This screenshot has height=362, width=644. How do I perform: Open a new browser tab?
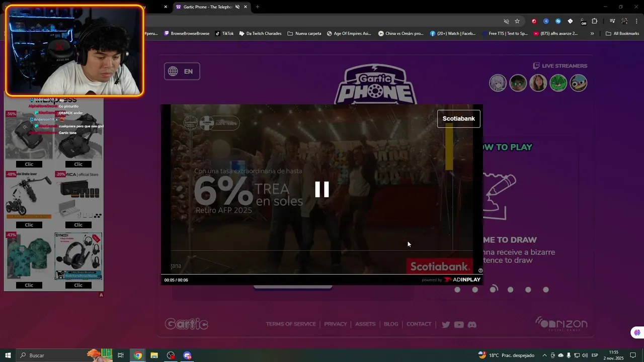pos(258,7)
